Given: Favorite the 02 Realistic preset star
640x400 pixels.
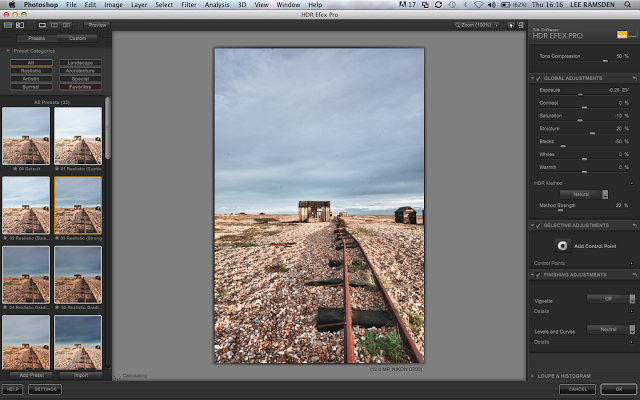Looking at the screenshot, I should pyautogui.click(x=5, y=238).
